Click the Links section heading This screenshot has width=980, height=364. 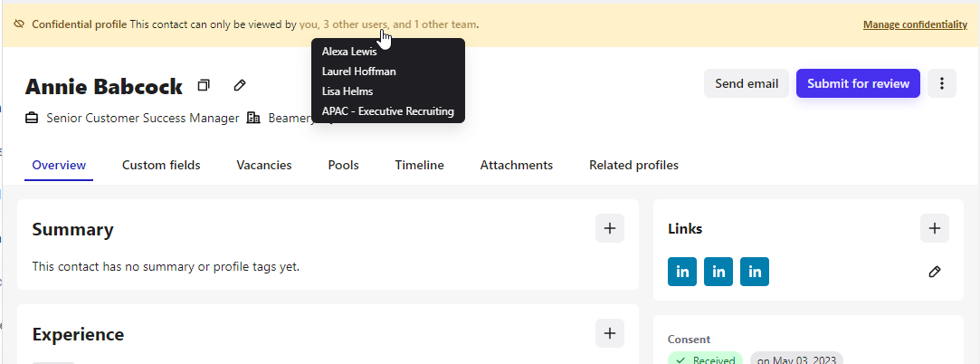[685, 229]
